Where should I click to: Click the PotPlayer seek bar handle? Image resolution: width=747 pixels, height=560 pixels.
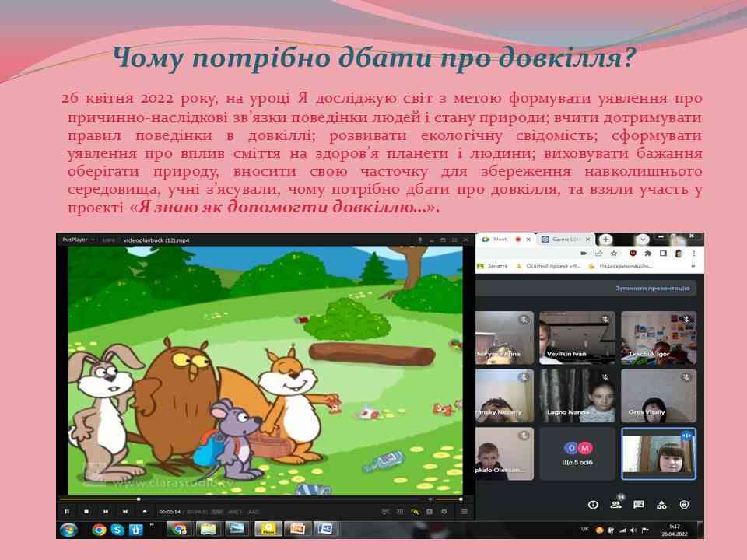tap(139, 499)
